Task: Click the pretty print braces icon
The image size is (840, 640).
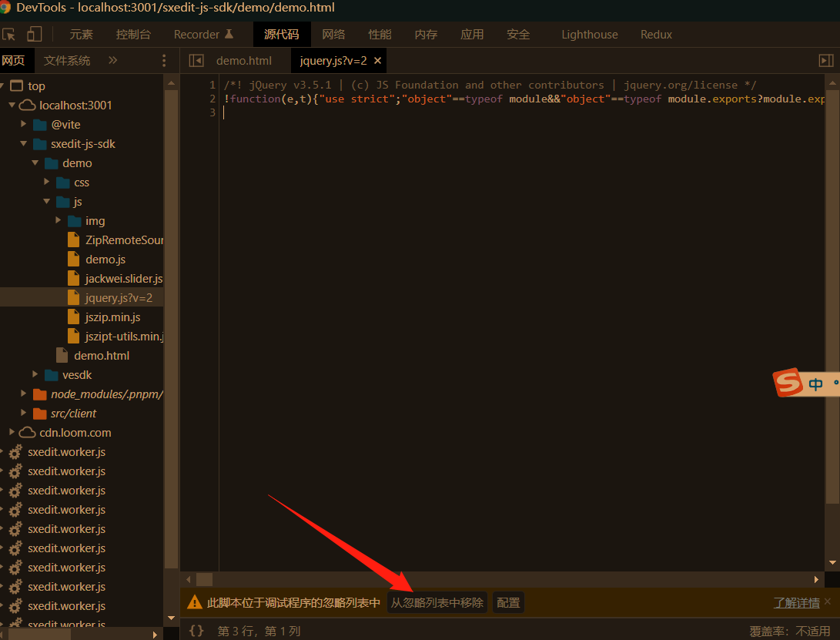Action: tap(196, 631)
